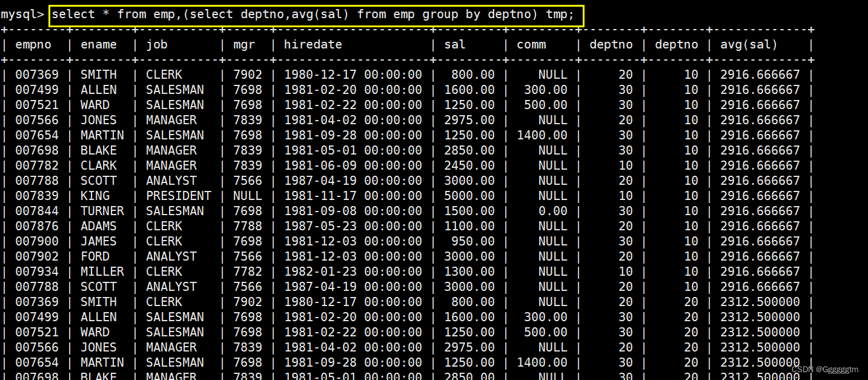Click empno 007839
This screenshot has height=380, width=868.
tap(37, 196)
